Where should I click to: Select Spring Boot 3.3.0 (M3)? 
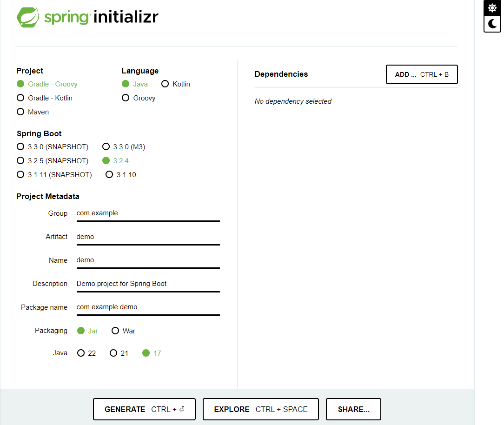click(124, 147)
